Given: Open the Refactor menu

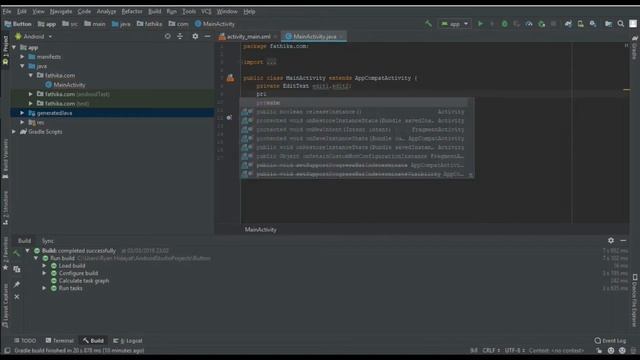Looking at the screenshot, I should [132, 11].
